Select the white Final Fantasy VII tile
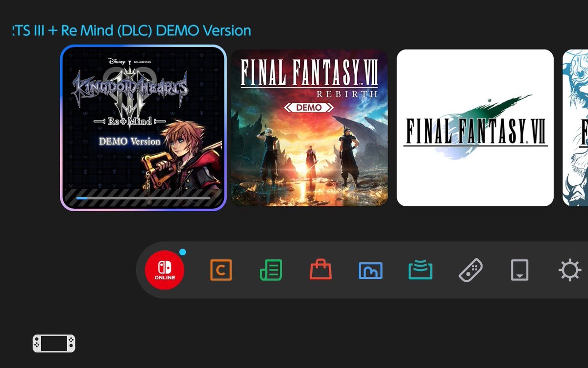Viewport: 588px width, 368px height. click(x=475, y=127)
